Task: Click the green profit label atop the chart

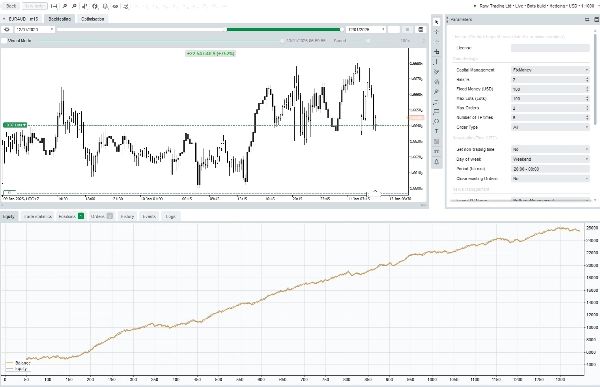Action: [x=210, y=54]
